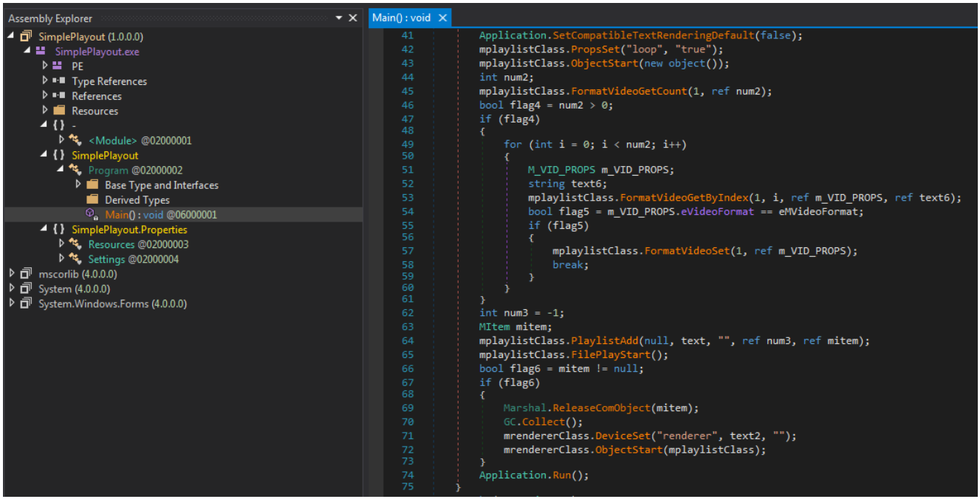Viewport: 980px width, 499px height.
Task: Click the Program class icon
Action: coord(75,170)
